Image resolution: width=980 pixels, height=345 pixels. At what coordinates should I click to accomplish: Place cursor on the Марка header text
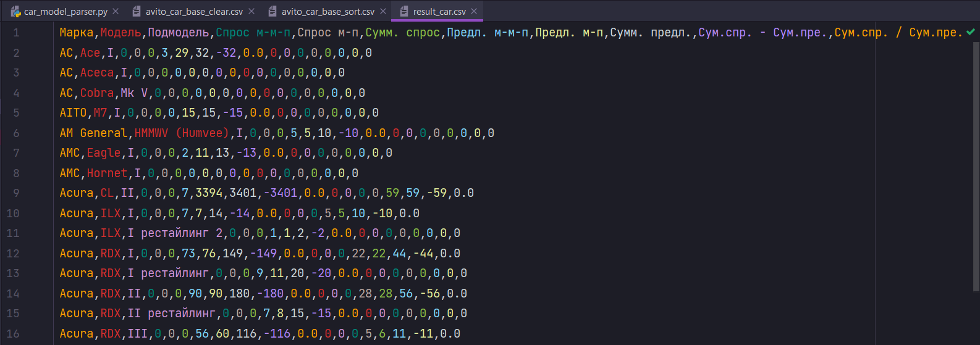click(x=76, y=33)
